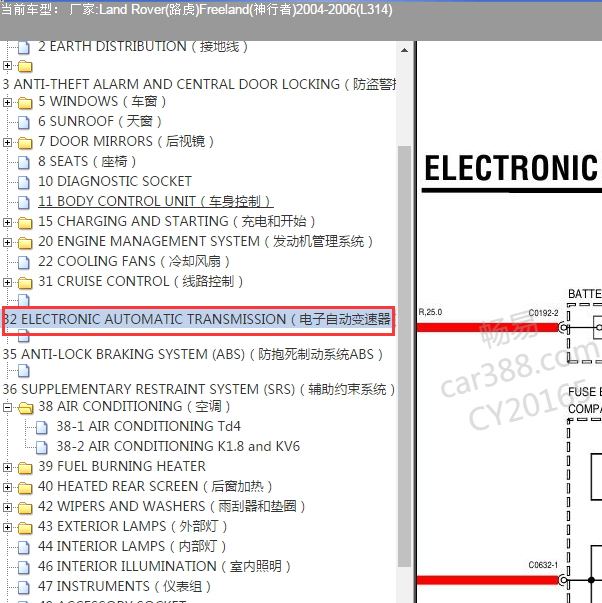Screen dimensions: 602x603
Task: Click the 6 SUNROOF document icon
Action: (24, 122)
